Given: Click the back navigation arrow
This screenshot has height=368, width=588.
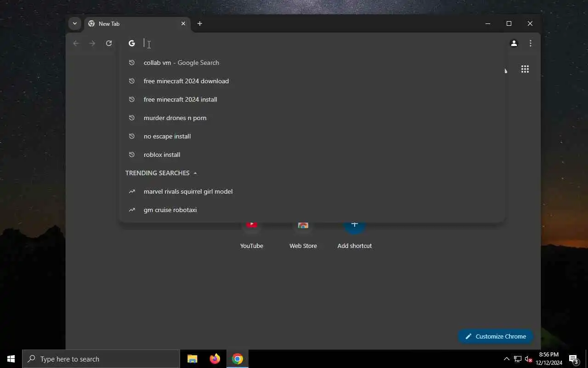Looking at the screenshot, I should pos(76,43).
